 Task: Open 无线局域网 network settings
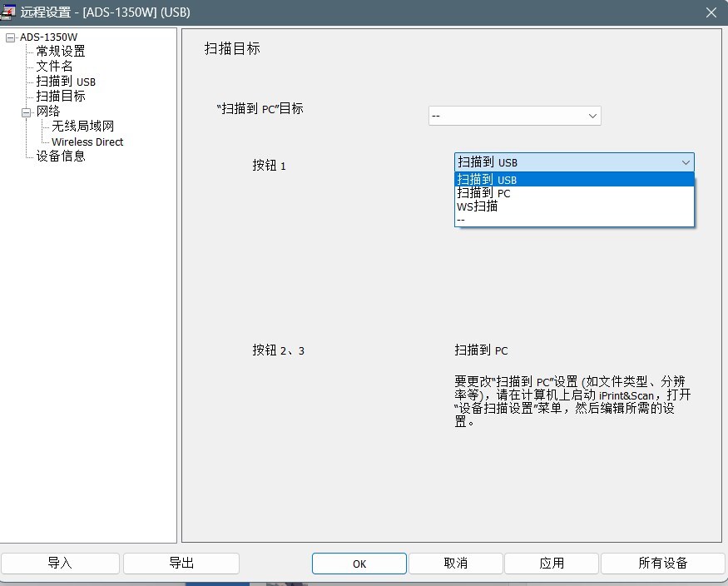[x=82, y=127]
